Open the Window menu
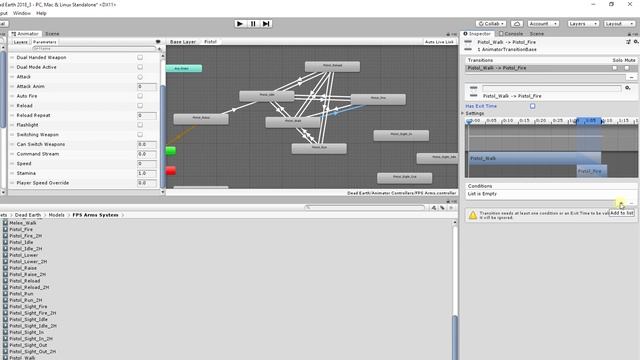 point(22,13)
